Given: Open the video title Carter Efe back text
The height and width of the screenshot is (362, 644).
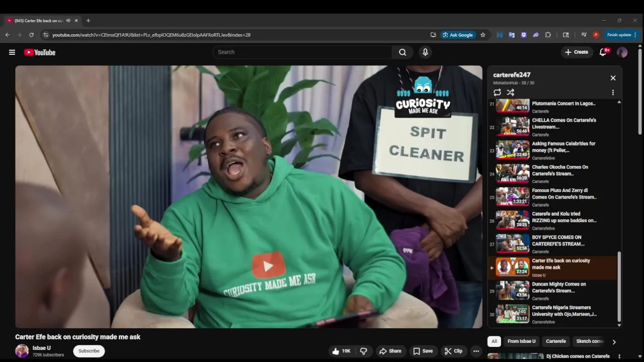Looking at the screenshot, I should coord(78,337).
